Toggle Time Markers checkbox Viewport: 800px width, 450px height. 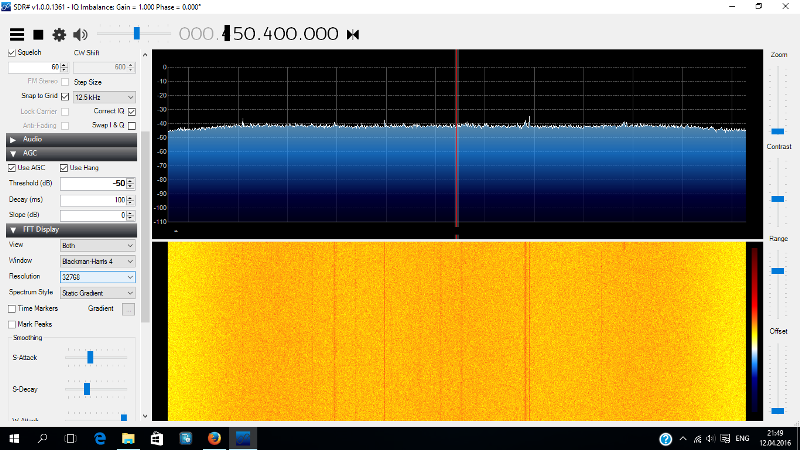click(x=12, y=309)
